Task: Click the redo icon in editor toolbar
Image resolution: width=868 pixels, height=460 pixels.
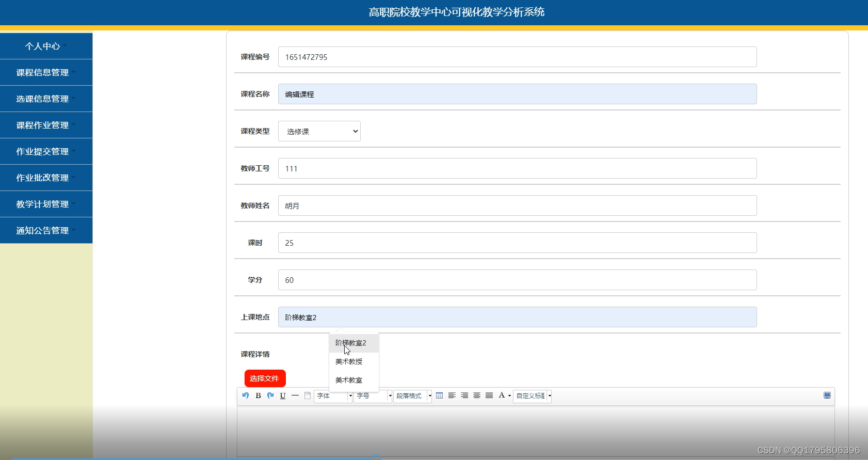Action: click(270, 395)
